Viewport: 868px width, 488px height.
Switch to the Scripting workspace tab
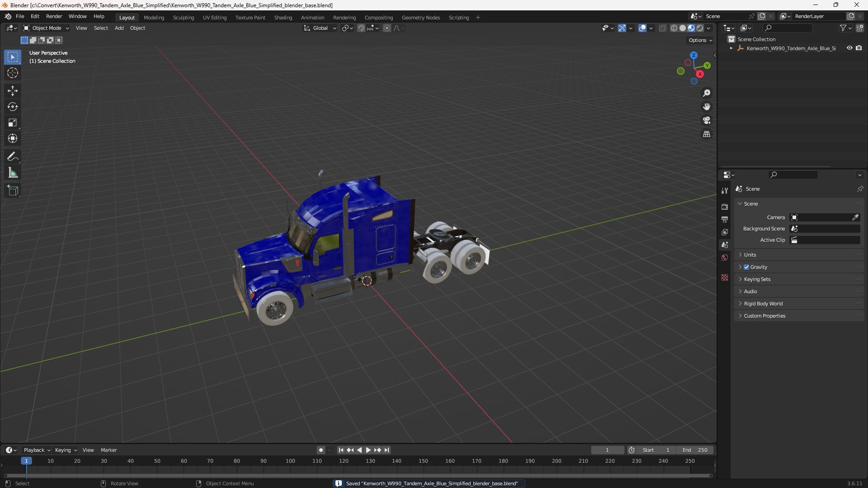(458, 18)
